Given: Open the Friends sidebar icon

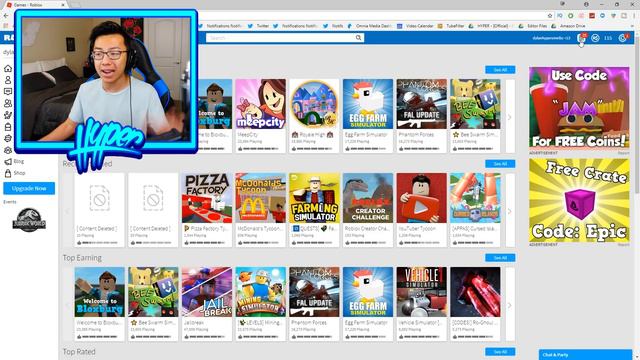Looking at the screenshot, I should coord(8,103).
